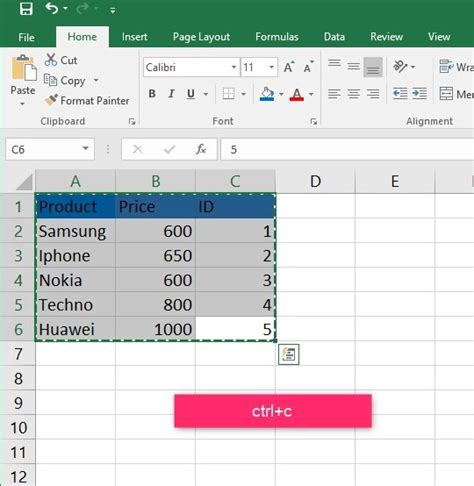Screen dimensions: 474x486
Task: Click the Save icon in quick access toolbar
Action: [26, 9]
